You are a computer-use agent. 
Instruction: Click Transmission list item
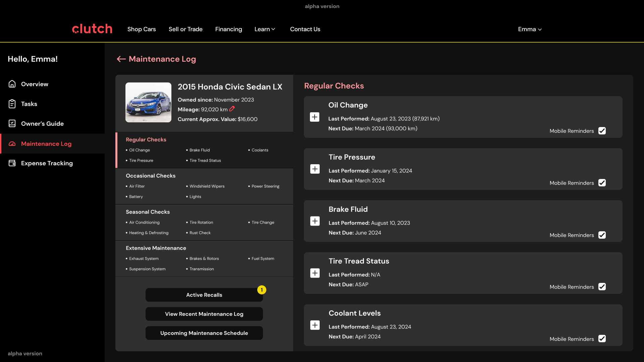tap(202, 269)
